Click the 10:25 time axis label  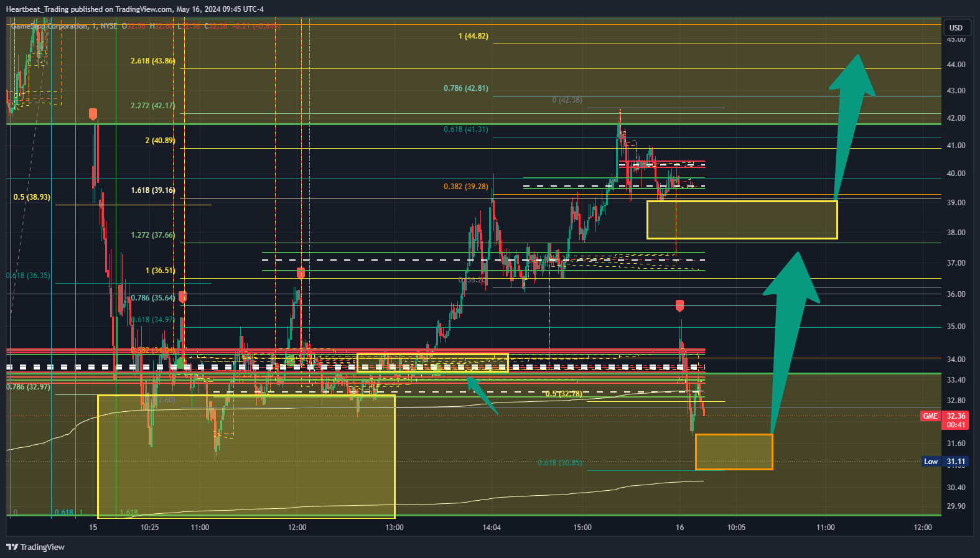pos(149,528)
